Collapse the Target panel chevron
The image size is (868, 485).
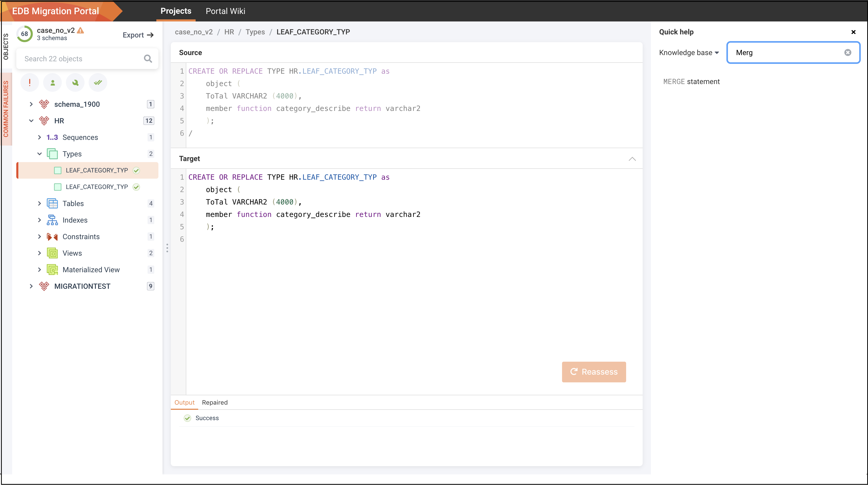click(632, 159)
